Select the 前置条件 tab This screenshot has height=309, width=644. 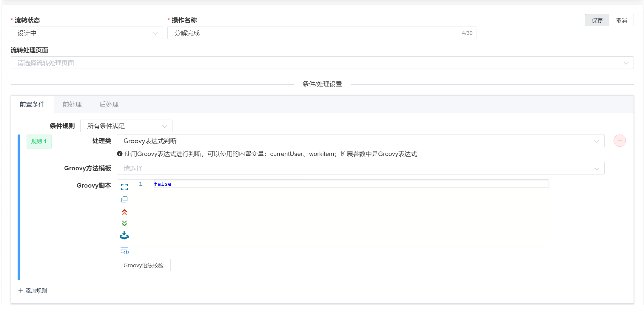32,104
